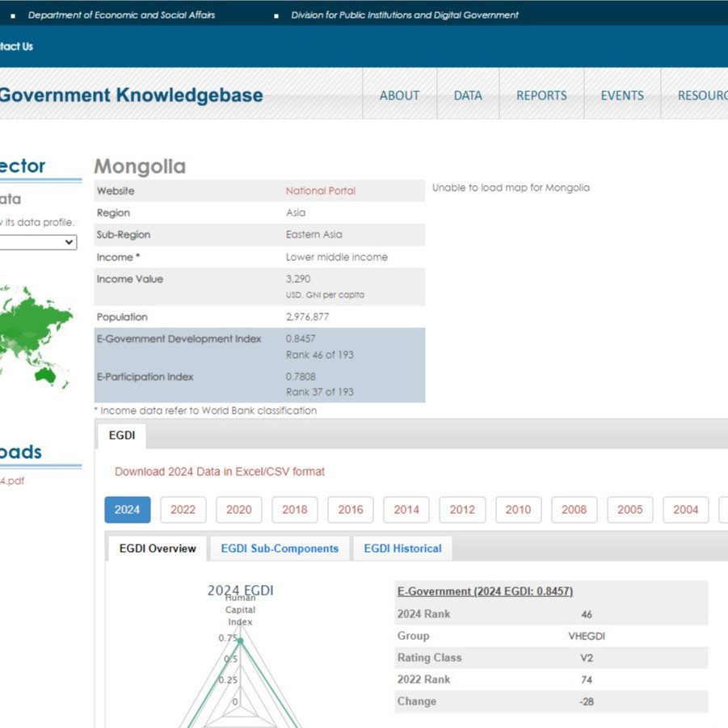Click the Lower middle income value

point(337,257)
